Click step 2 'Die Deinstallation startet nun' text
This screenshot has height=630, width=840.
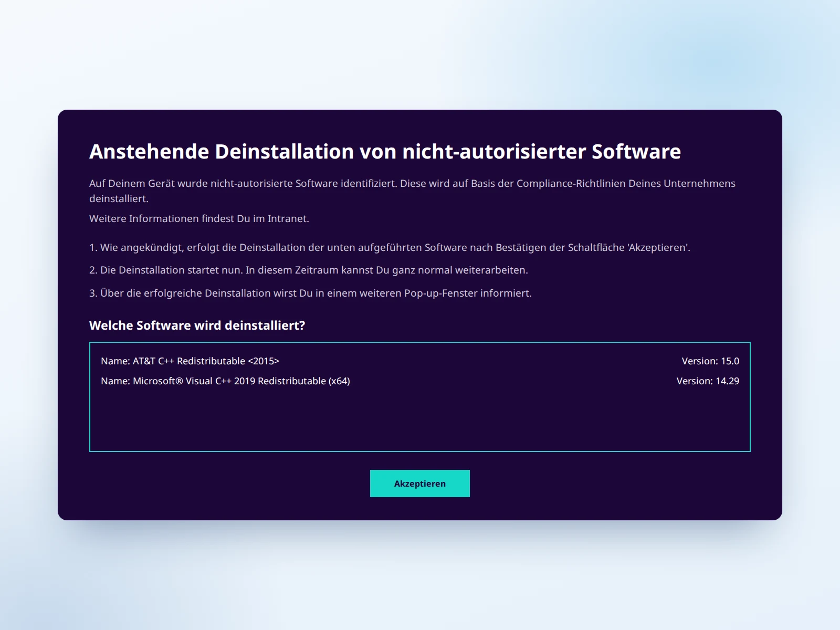(309, 270)
